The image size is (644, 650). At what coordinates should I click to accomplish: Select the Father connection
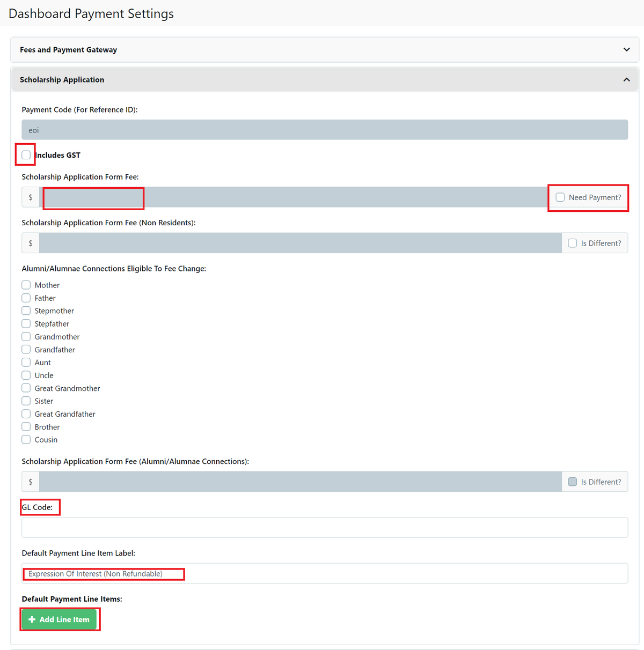26,298
